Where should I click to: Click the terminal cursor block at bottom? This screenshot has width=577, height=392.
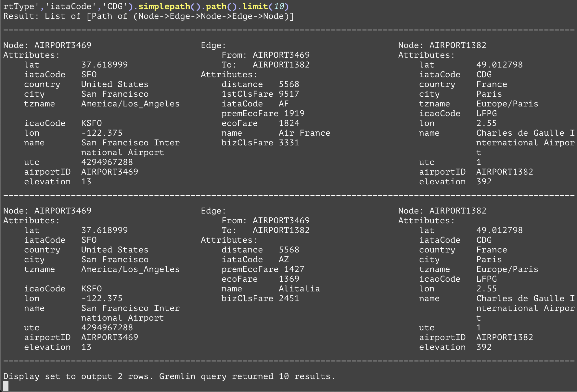pos(6,386)
